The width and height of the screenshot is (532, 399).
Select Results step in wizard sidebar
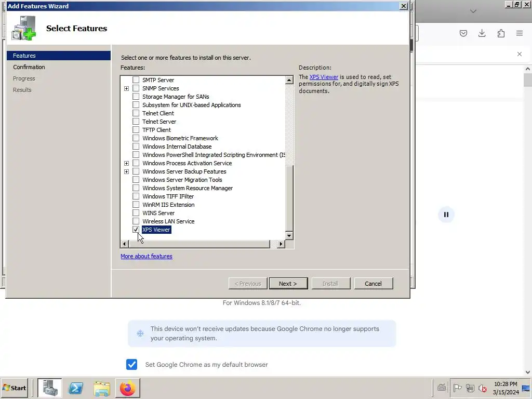(x=22, y=90)
